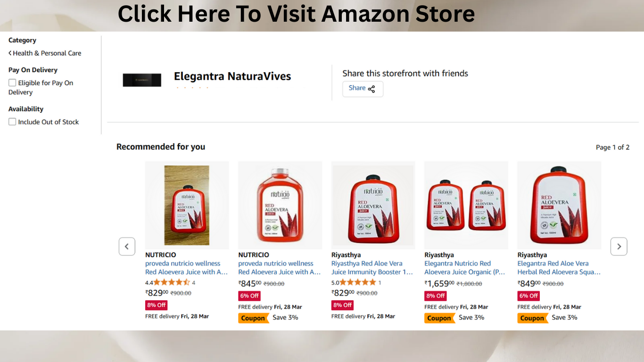The height and width of the screenshot is (362, 644).
Task: Click the Share storefront button
Action: pos(363,89)
